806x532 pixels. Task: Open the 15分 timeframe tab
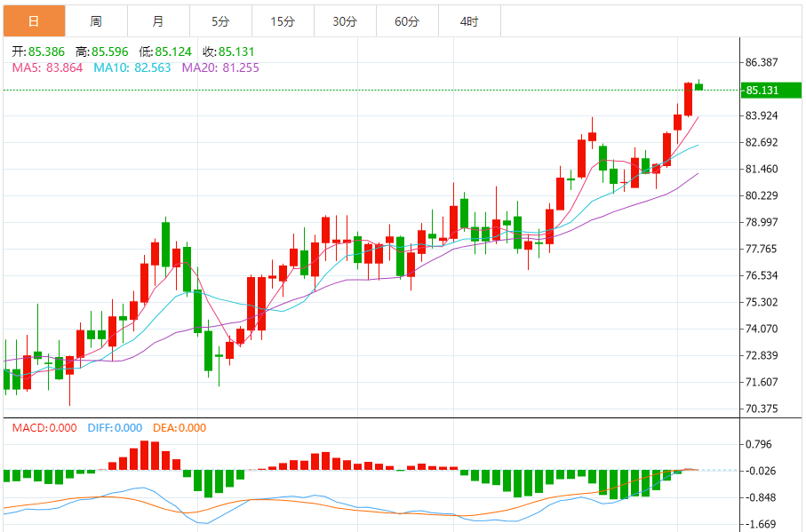(283, 21)
